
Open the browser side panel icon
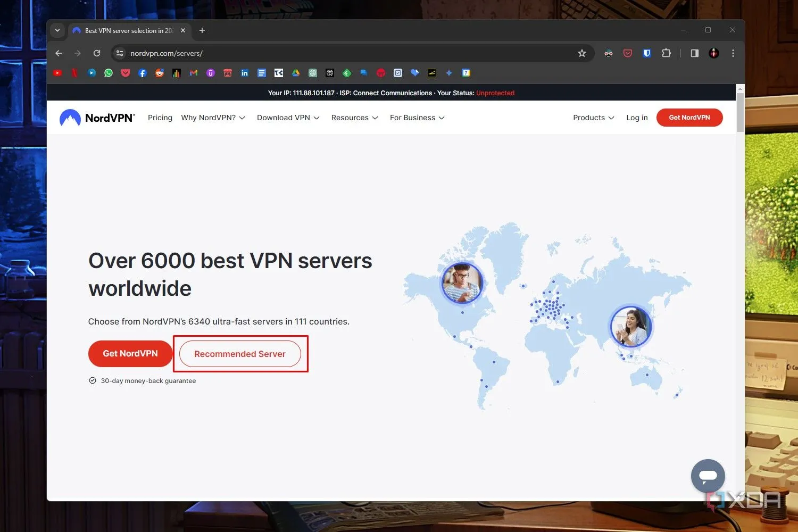click(x=694, y=53)
